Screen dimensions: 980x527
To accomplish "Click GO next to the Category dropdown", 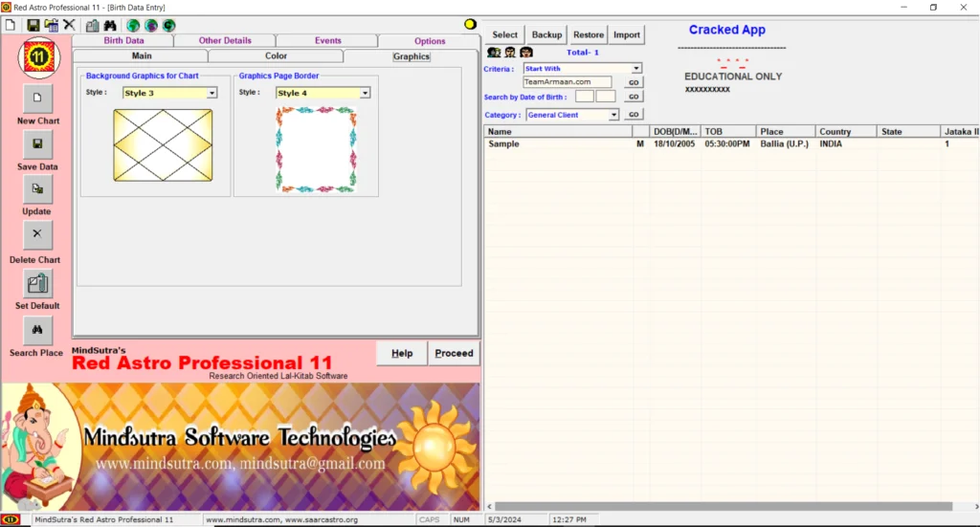I will 634,115.
